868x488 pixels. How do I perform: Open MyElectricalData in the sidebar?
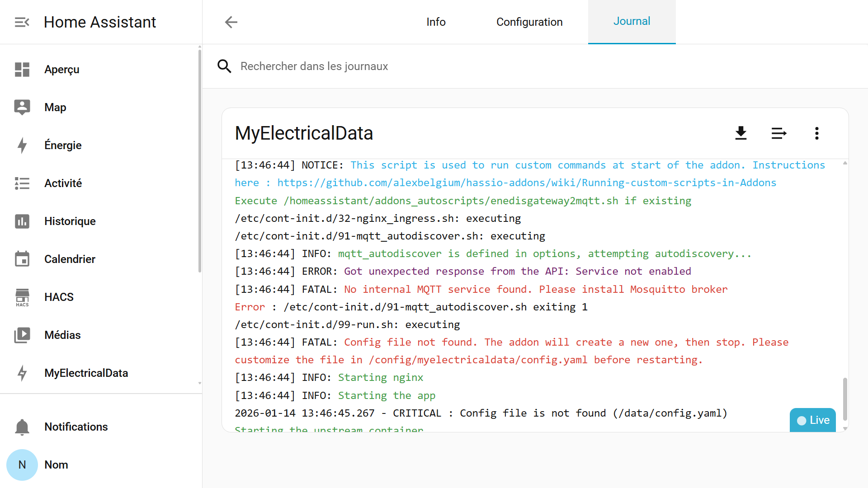86,373
